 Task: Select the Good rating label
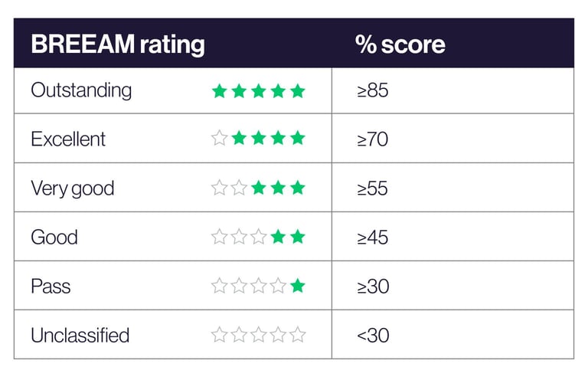pyautogui.click(x=54, y=237)
